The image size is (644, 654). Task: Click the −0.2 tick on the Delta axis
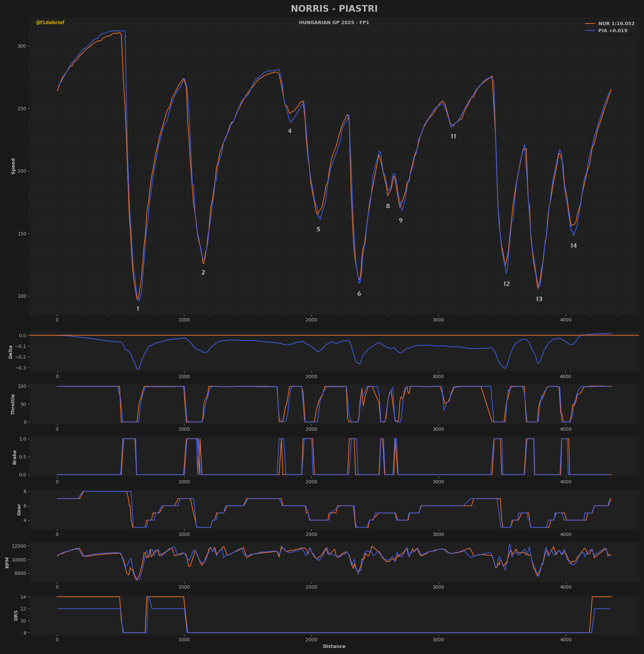pyautogui.click(x=21, y=357)
